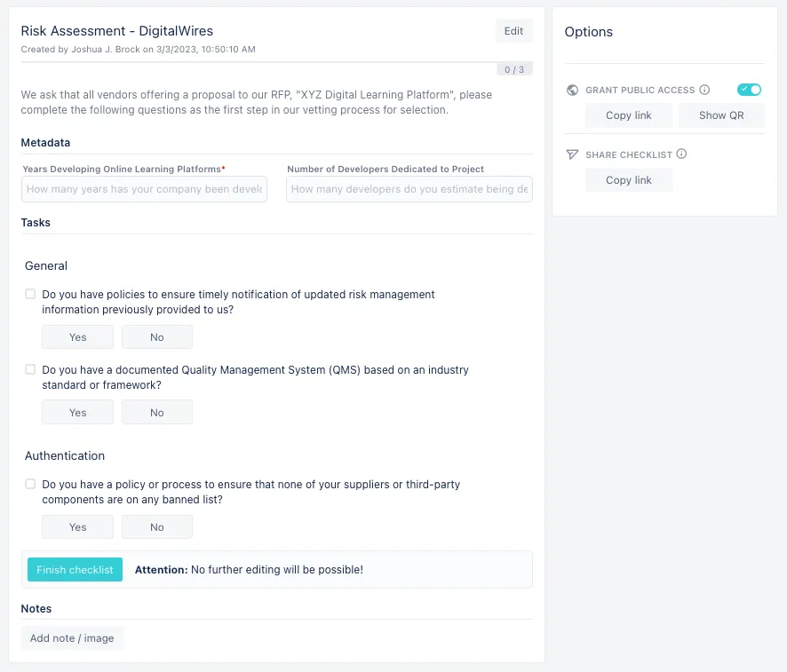The height and width of the screenshot is (672, 787).
Task: Click the Number of Developers field
Action: [x=409, y=189]
